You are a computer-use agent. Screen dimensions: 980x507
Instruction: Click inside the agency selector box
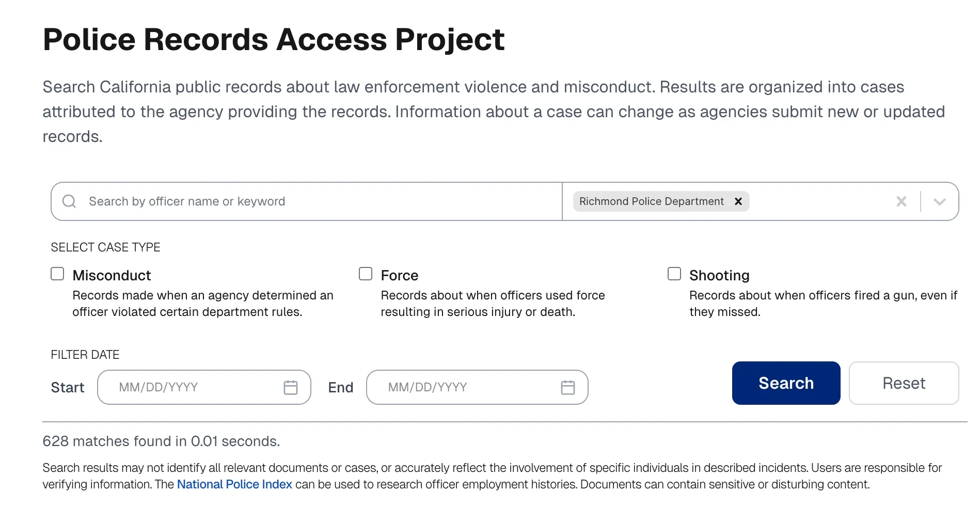(x=821, y=201)
